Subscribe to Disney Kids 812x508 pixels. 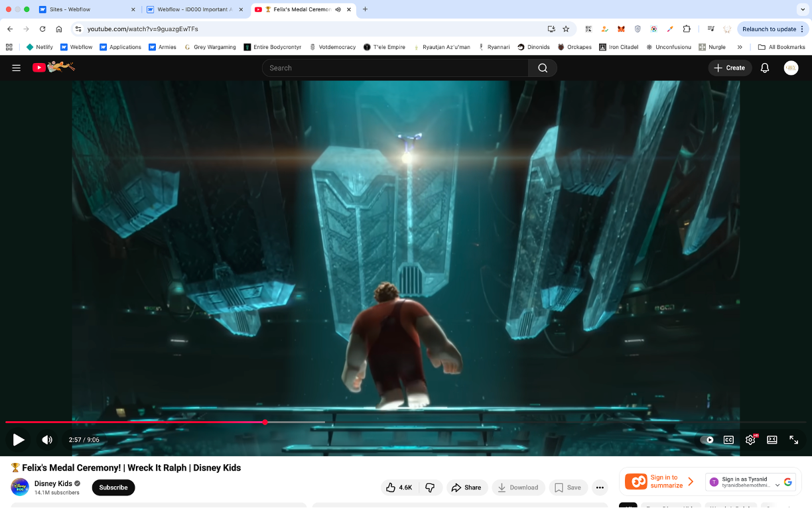tap(113, 487)
